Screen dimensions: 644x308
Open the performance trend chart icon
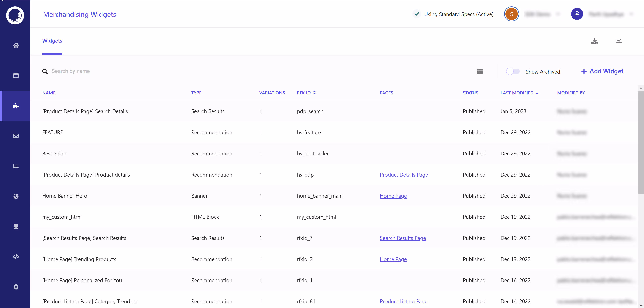[x=618, y=41]
